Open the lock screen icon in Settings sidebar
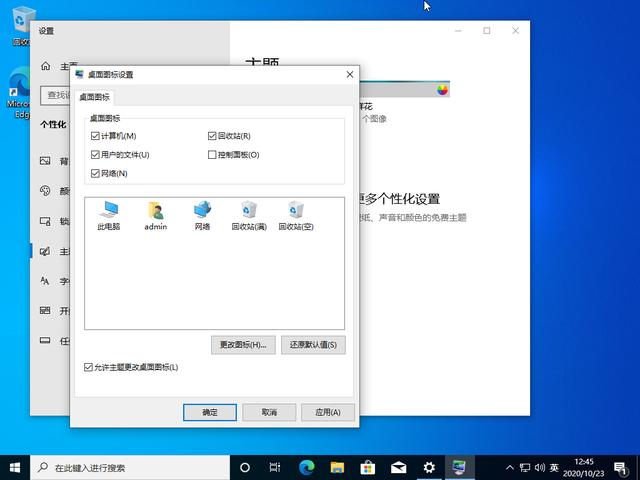This screenshot has width=640, height=480. (x=45, y=221)
